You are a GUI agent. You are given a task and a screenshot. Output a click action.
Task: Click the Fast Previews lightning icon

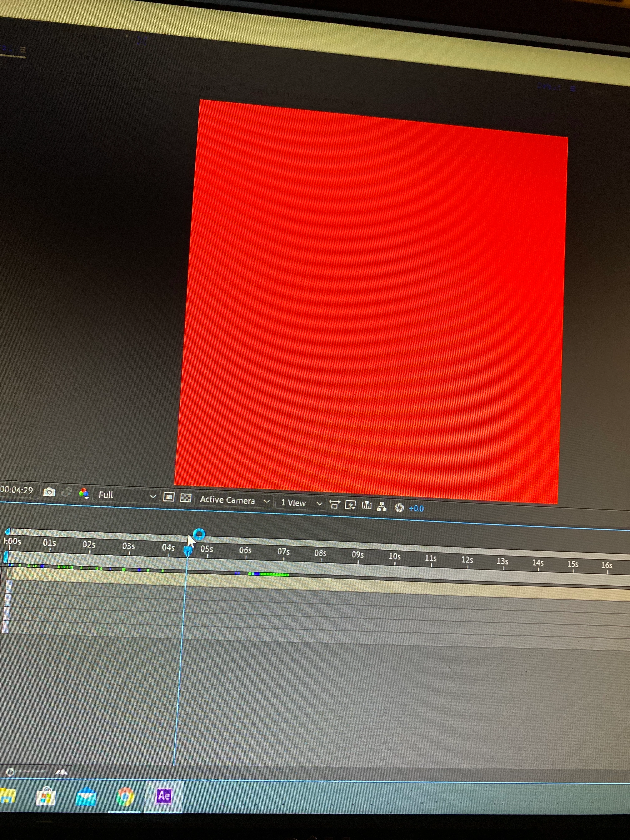click(x=350, y=505)
